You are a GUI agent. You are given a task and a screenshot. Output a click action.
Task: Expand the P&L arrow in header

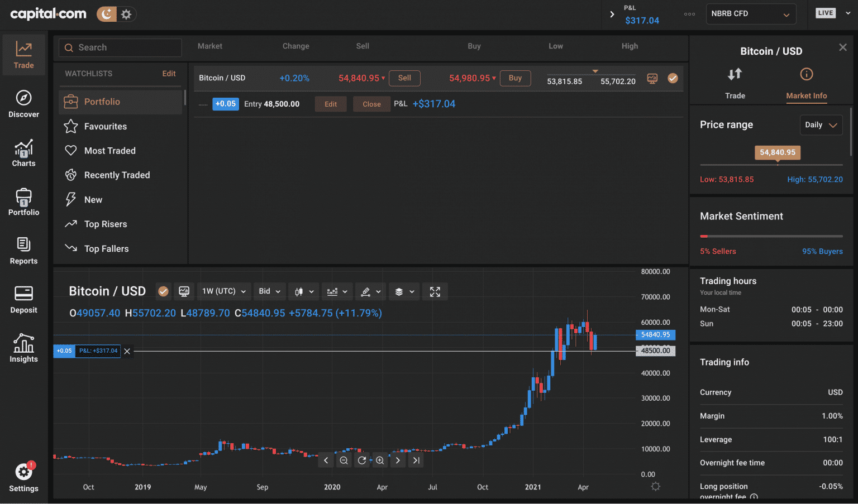click(612, 15)
